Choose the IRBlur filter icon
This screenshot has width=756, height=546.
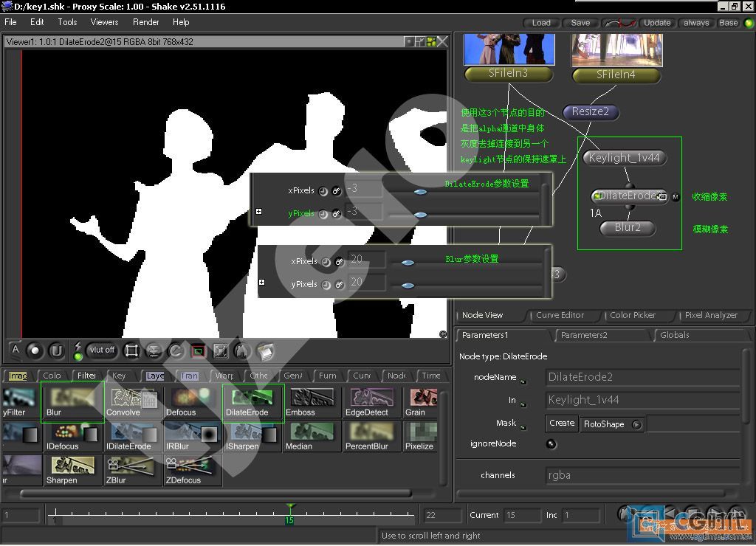click(193, 436)
